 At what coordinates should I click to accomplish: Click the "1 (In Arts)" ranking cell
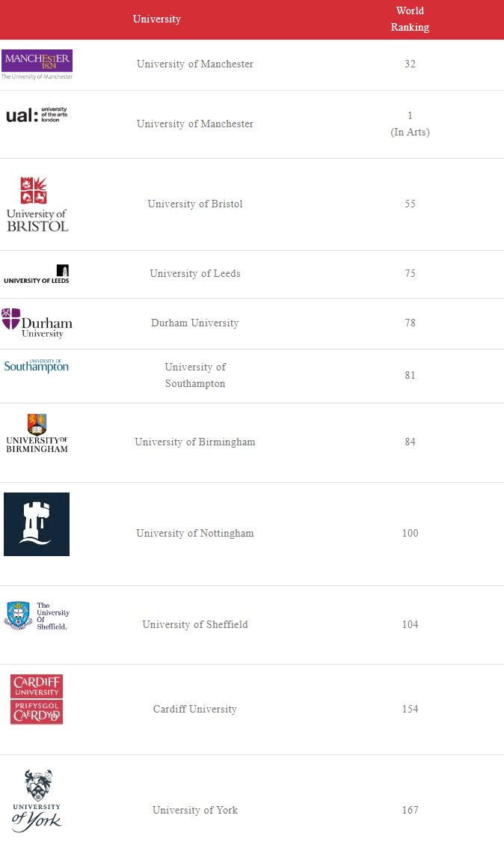pyautogui.click(x=410, y=124)
